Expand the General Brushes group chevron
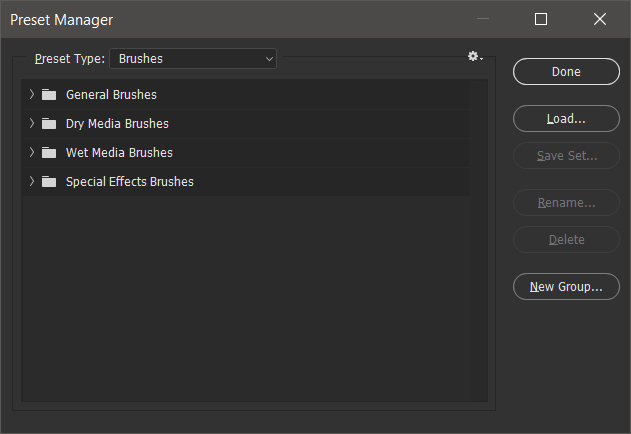This screenshot has width=631, height=434. 32,94
